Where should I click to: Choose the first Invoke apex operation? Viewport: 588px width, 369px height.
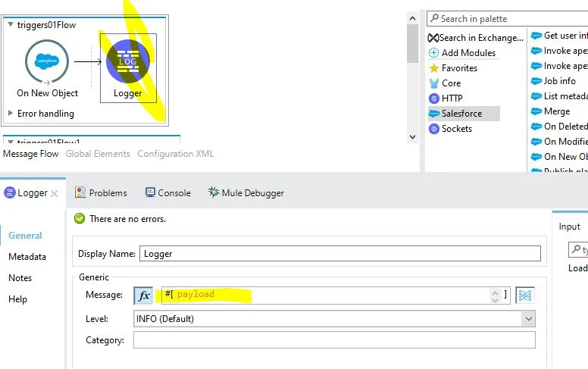(559, 51)
